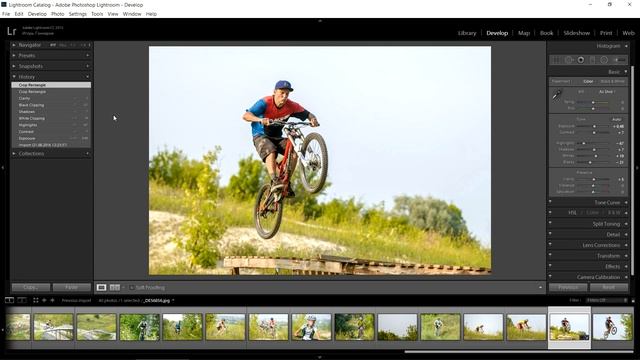Select the Clarity history step
The image size is (640, 360).
pyautogui.click(x=51, y=98)
